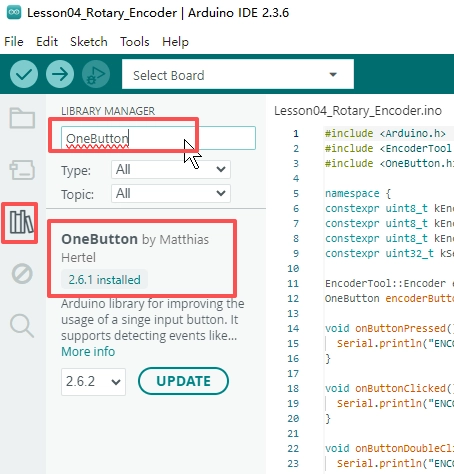Click the library search input field
This screenshot has width=454, height=474.
click(158, 138)
